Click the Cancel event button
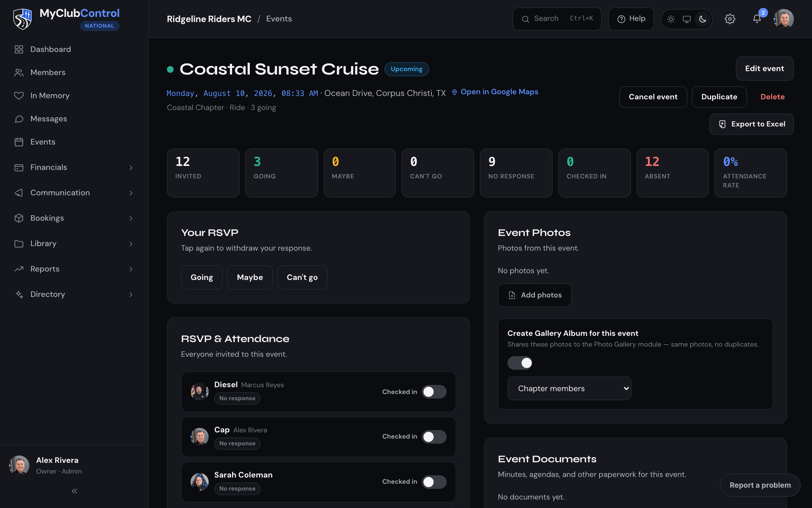 click(x=653, y=97)
